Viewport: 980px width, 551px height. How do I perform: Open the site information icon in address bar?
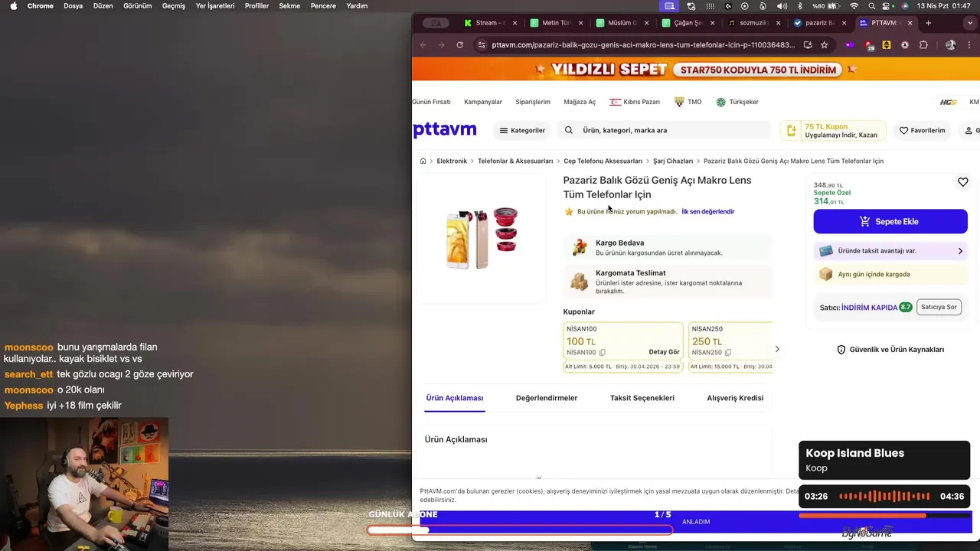pos(481,45)
